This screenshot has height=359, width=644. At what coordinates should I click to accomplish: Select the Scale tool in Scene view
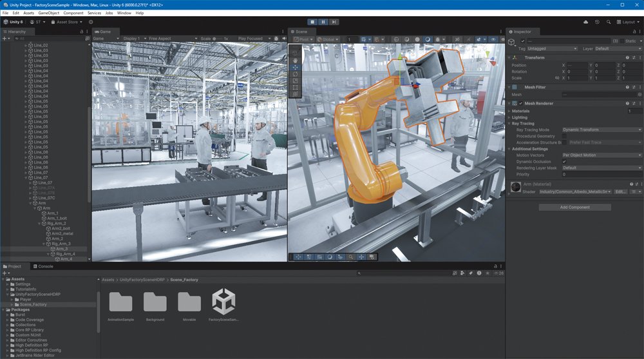pos(295,81)
